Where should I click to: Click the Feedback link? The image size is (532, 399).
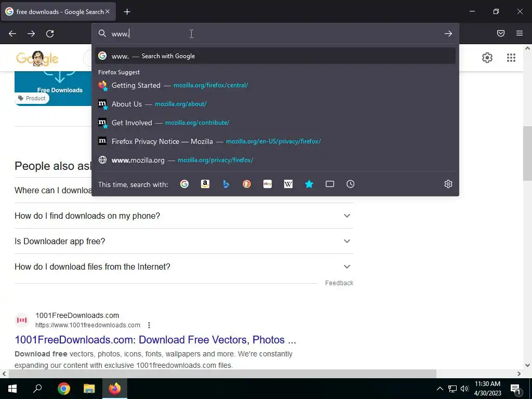pyautogui.click(x=339, y=283)
